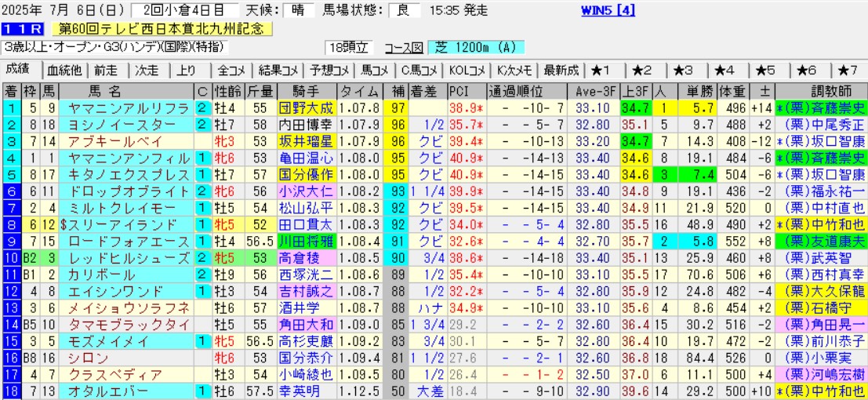
Task: Sort by the タイム column header
Action: pyautogui.click(x=360, y=90)
